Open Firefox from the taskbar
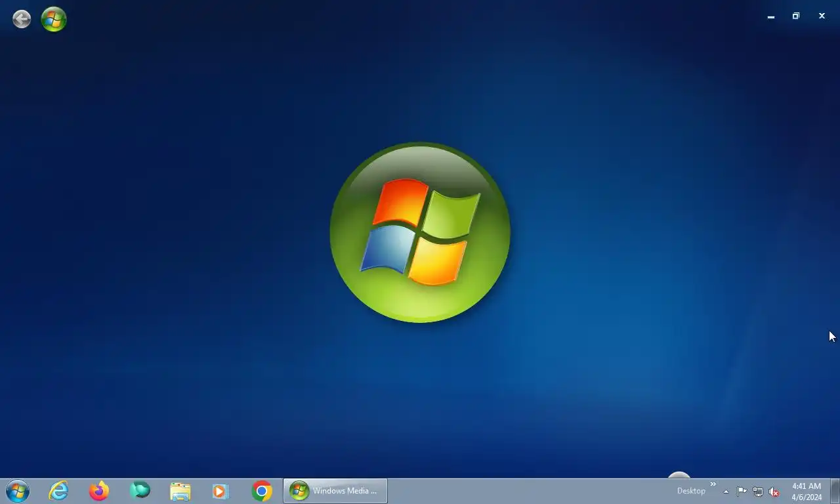 point(99,491)
